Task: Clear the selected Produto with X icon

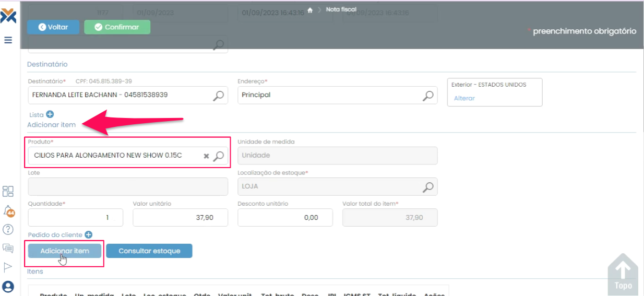Action: [206, 156]
